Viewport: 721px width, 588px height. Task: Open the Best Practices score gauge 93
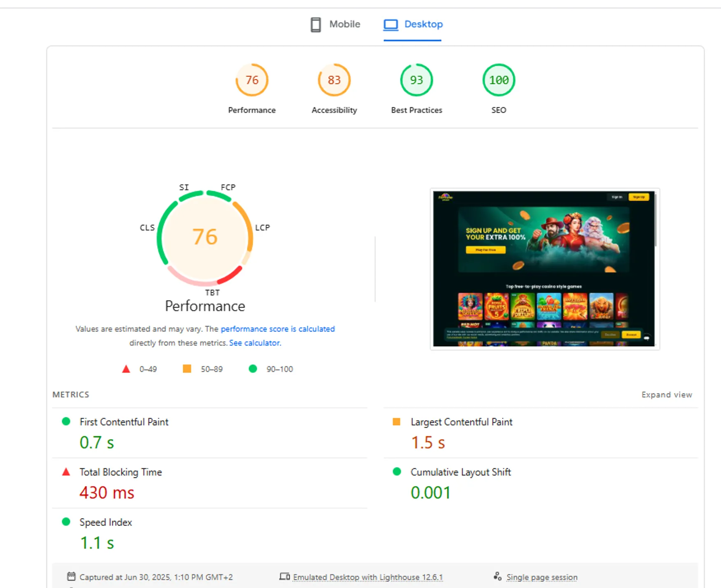coord(416,80)
